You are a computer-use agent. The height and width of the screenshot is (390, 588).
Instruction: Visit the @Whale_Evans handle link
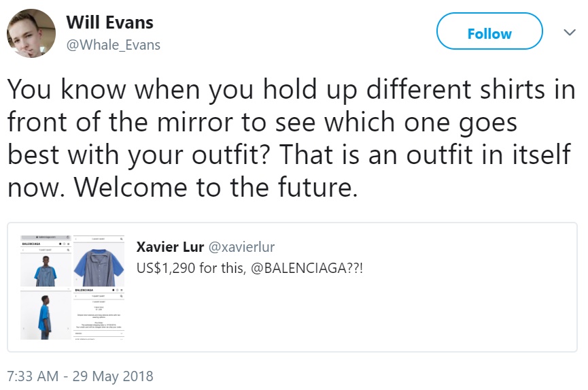coord(114,45)
